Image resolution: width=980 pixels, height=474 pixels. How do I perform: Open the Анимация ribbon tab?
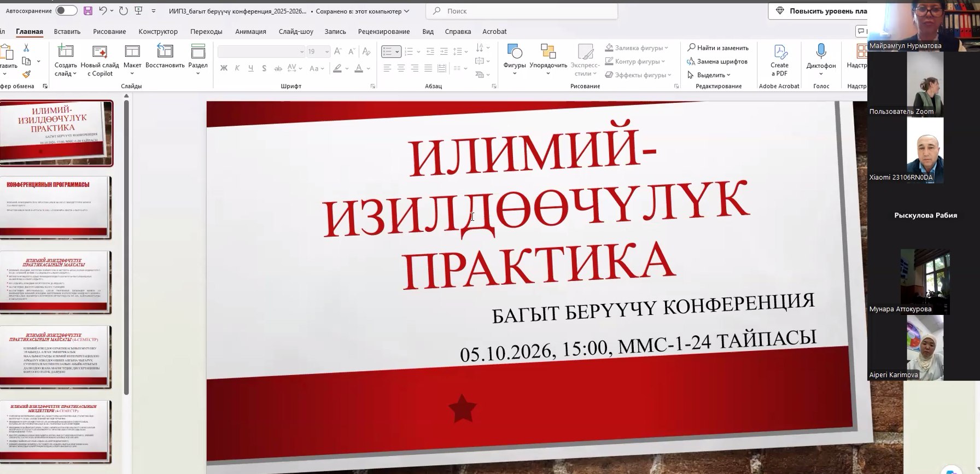coord(250,32)
